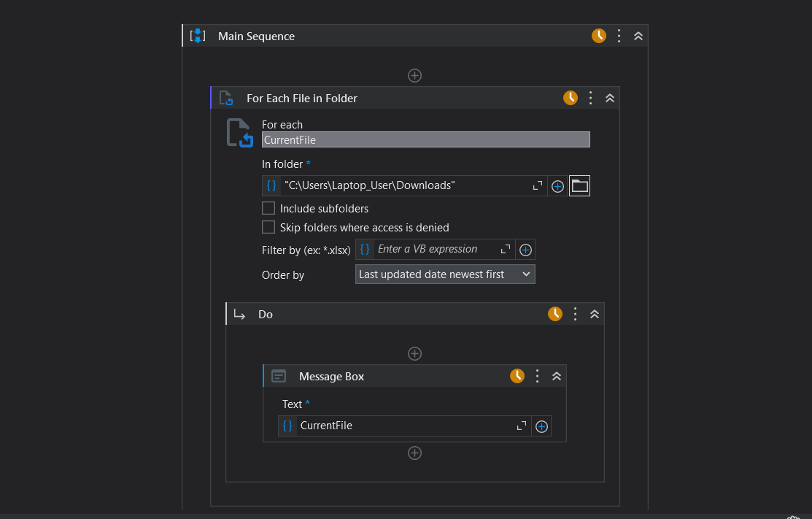Click the plus icon beside the Message Box text

541,426
